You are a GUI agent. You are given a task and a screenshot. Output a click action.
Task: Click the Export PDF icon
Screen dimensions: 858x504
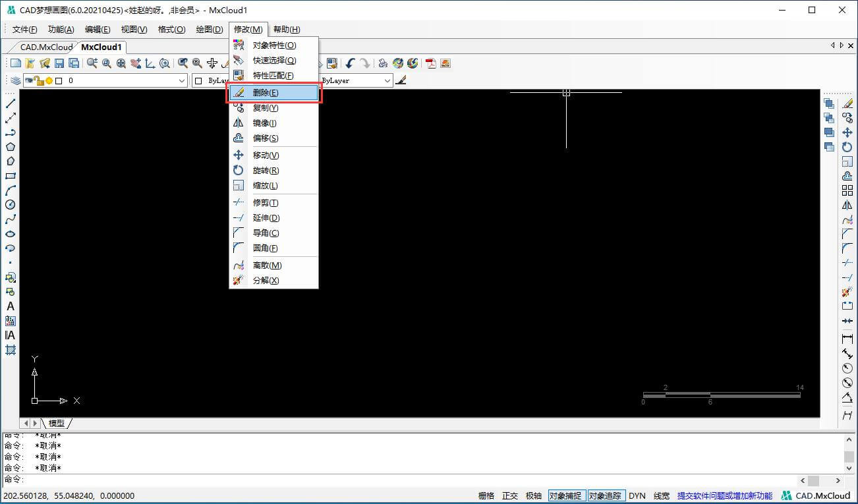431,63
